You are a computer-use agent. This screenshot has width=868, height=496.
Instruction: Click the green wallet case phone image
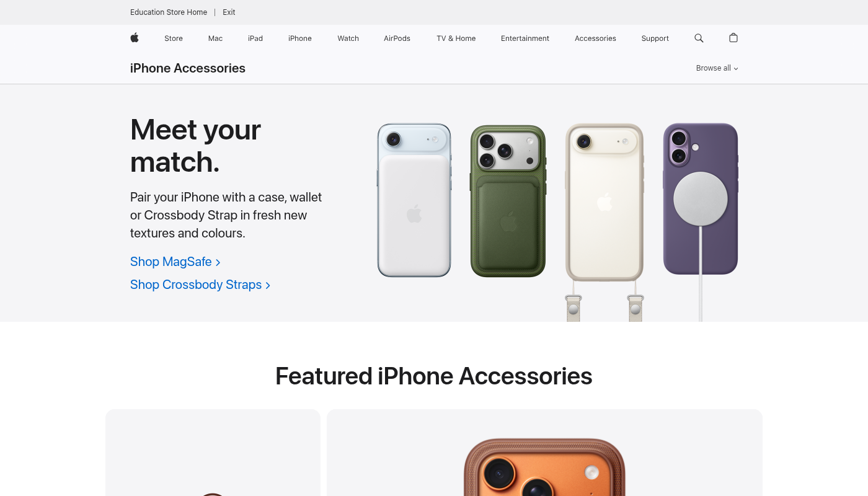(x=508, y=201)
